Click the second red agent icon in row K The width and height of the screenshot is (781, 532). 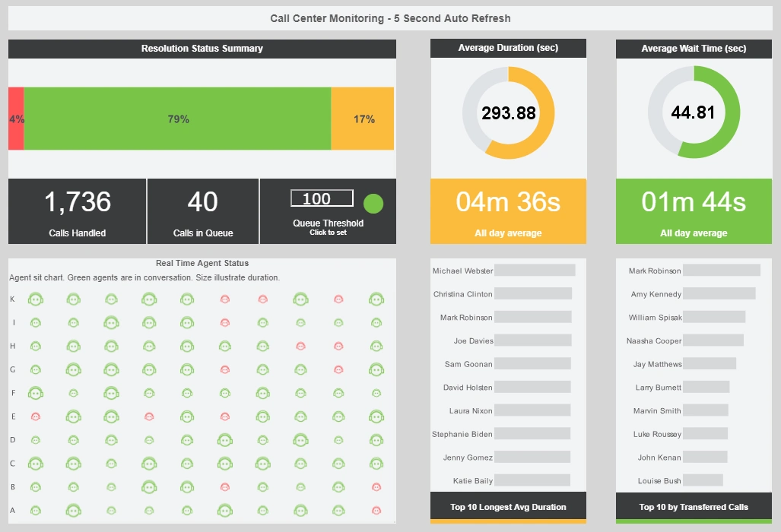(x=262, y=299)
